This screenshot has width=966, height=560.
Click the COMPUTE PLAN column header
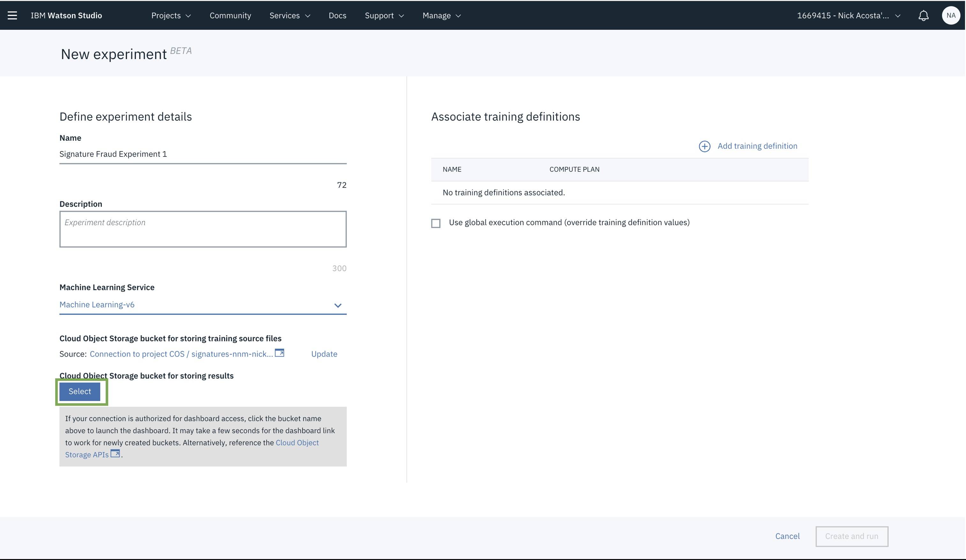click(x=574, y=170)
